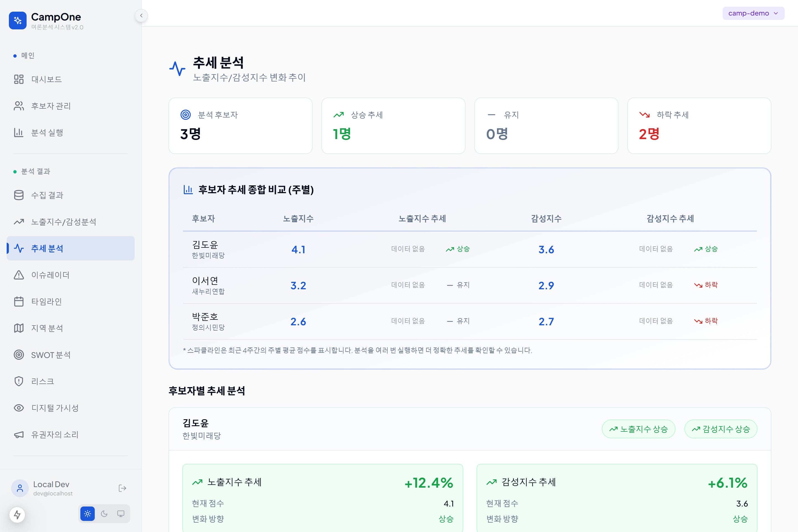Image resolution: width=798 pixels, height=532 pixels.
Task: Click the 후보자별 추세 분석 section heading
Action: point(207,390)
